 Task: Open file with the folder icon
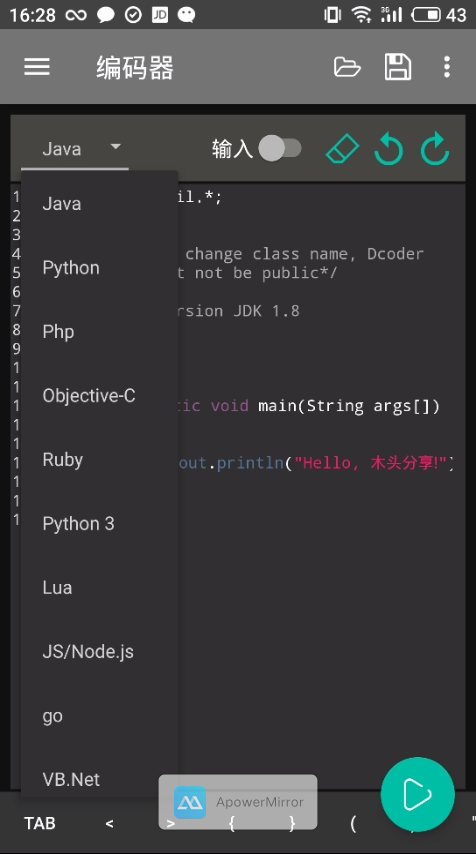click(347, 67)
